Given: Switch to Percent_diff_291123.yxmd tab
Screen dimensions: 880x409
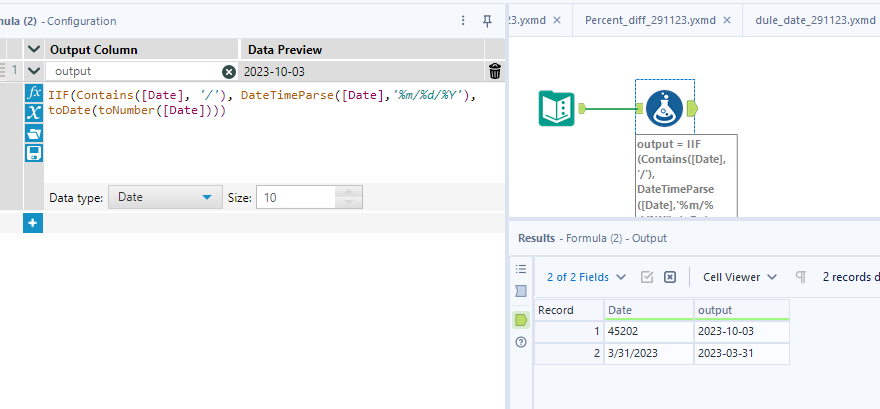Looking at the screenshot, I should click(650, 20).
